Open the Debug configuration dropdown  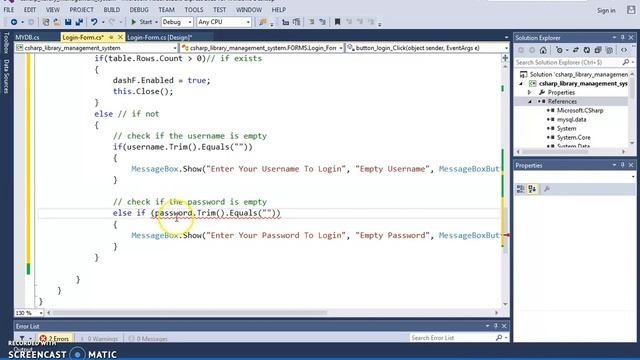coord(177,22)
